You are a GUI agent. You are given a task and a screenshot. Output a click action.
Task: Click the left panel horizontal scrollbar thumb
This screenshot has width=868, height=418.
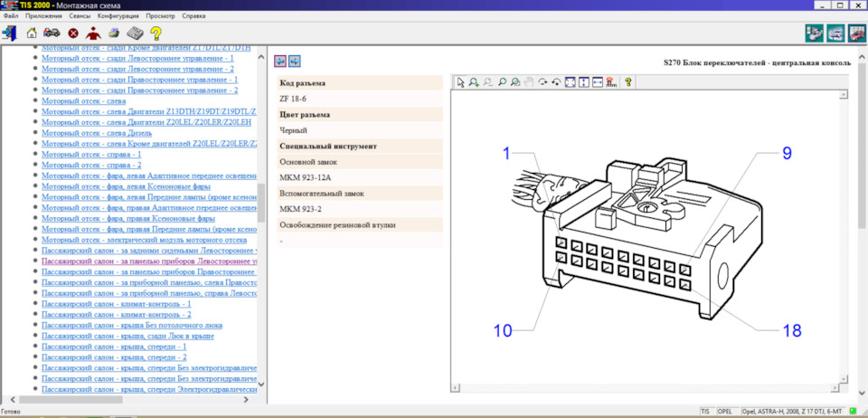[70, 399]
